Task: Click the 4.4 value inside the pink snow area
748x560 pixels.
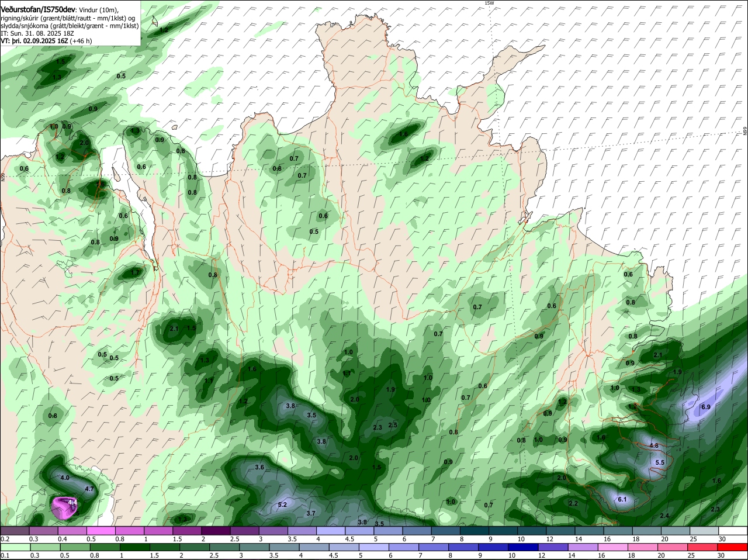Action: (72, 502)
